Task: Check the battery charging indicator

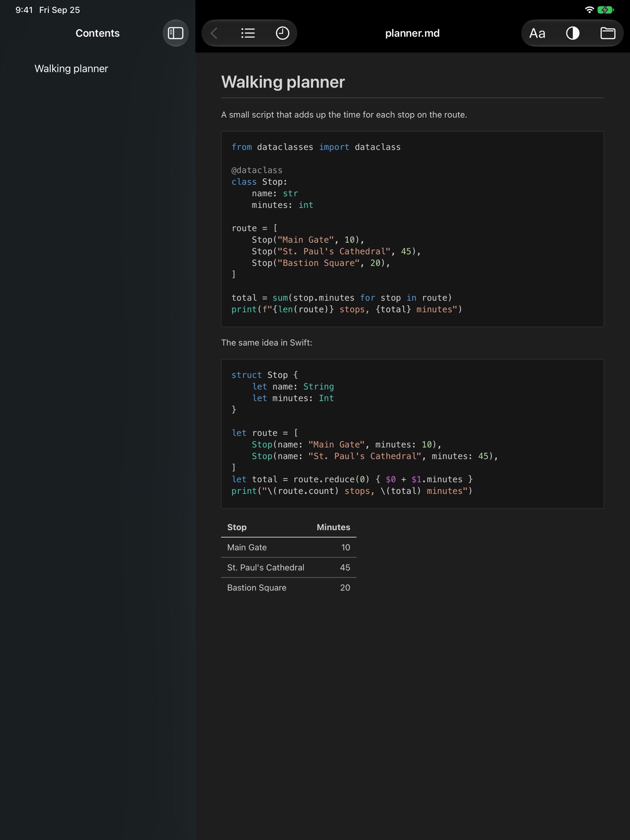Action: click(606, 10)
